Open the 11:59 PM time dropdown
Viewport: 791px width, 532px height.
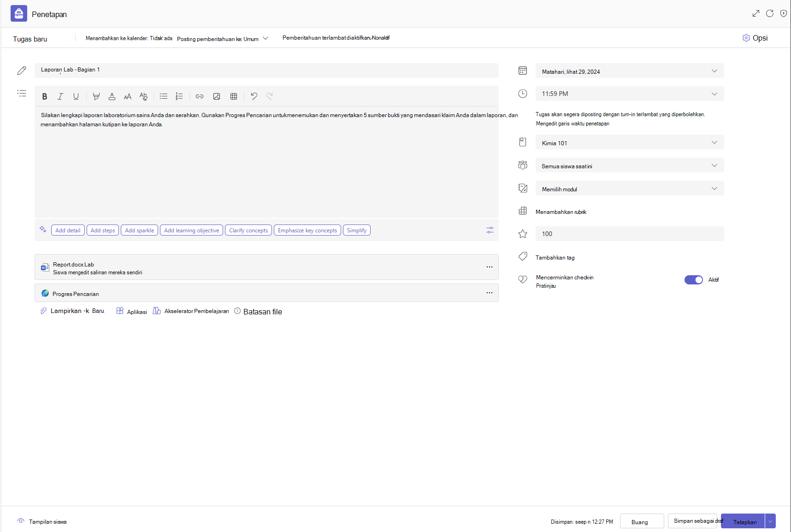coord(630,94)
